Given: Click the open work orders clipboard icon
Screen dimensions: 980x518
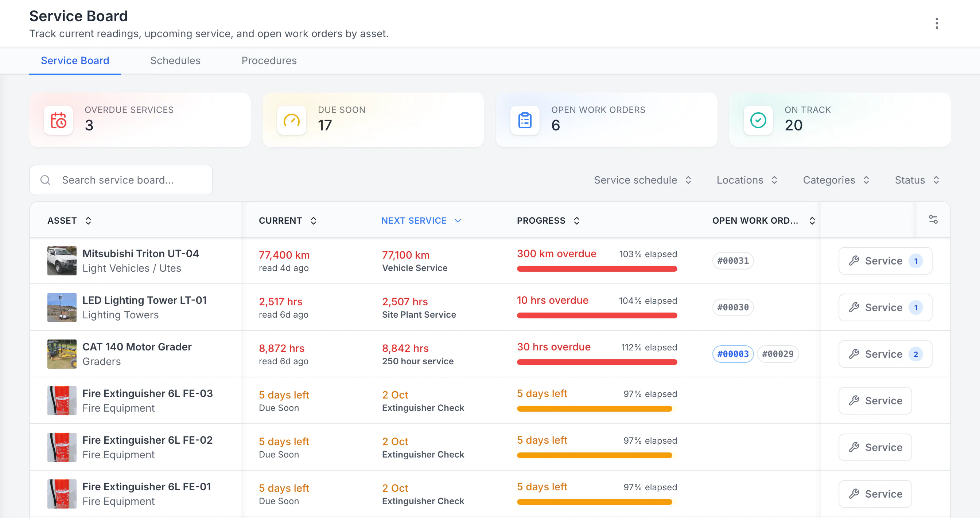Looking at the screenshot, I should point(525,121).
